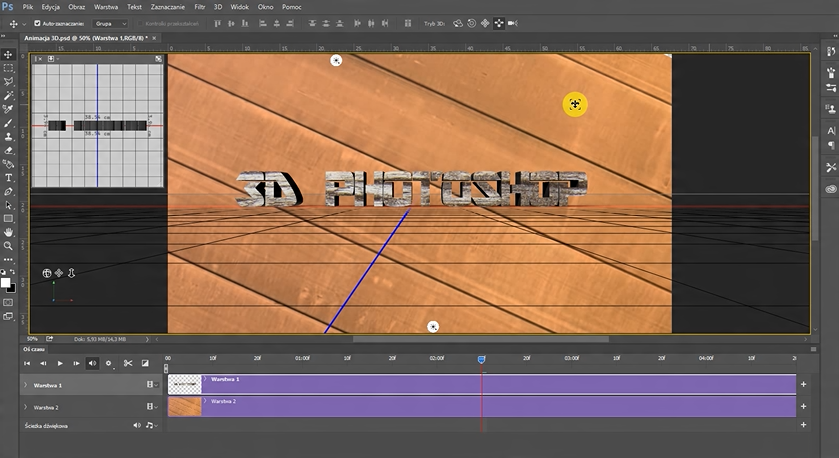Open the extra tools ellipsis button

coord(8,259)
